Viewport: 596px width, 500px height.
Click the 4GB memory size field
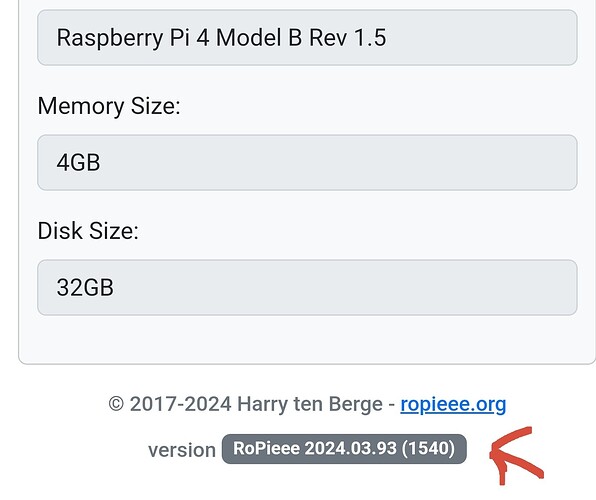tap(307, 162)
